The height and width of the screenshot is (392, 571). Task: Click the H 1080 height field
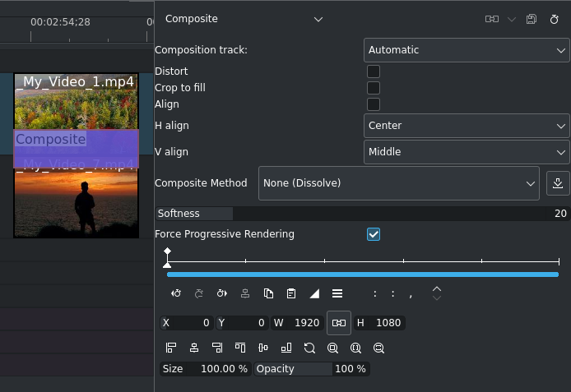coord(379,322)
